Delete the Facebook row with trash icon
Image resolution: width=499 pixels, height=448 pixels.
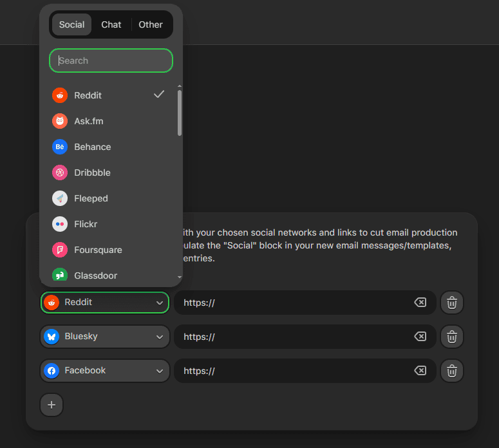452,371
